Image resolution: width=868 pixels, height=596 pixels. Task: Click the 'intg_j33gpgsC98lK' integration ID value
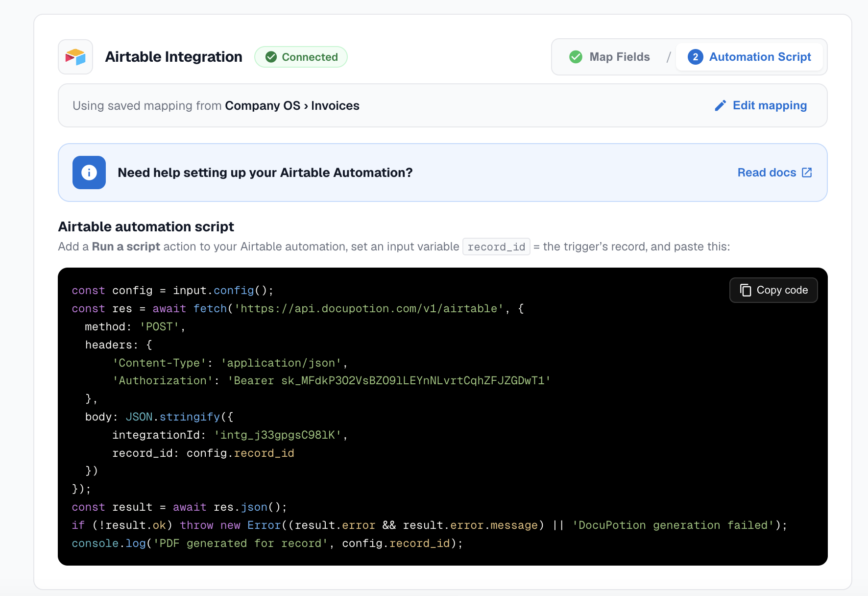(278, 435)
